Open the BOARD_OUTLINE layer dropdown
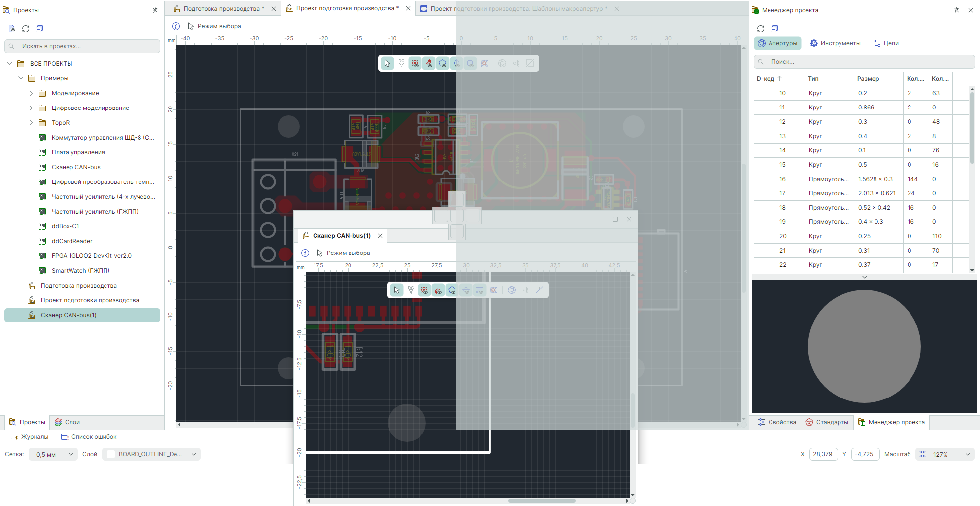This screenshot has width=980, height=506. pos(151,454)
